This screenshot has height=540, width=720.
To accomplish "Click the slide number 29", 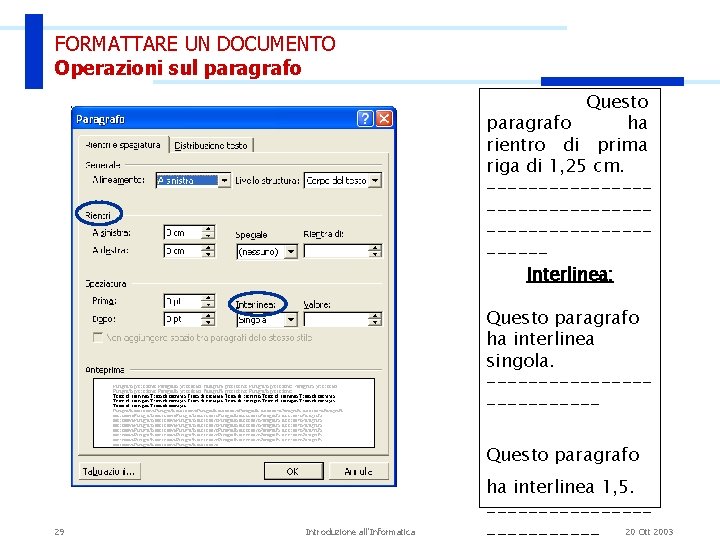I will 59,532.
